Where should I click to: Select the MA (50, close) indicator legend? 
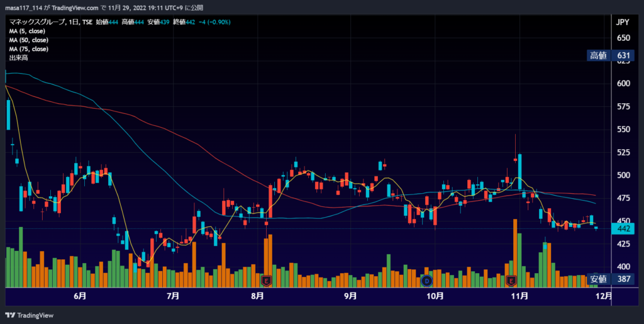click(x=29, y=40)
